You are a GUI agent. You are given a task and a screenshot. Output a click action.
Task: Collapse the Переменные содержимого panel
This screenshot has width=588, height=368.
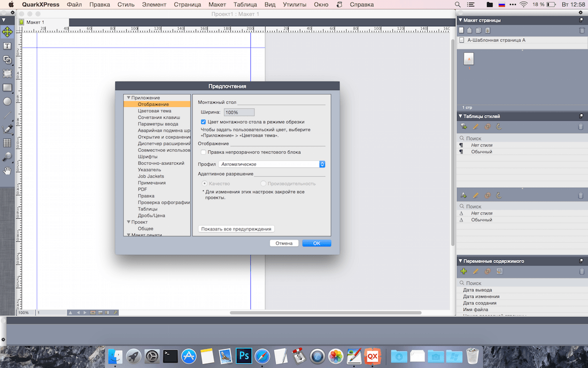(x=460, y=260)
